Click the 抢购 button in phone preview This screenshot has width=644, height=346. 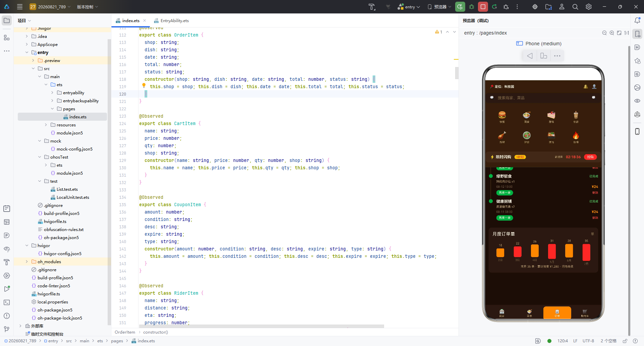[x=590, y=157]
